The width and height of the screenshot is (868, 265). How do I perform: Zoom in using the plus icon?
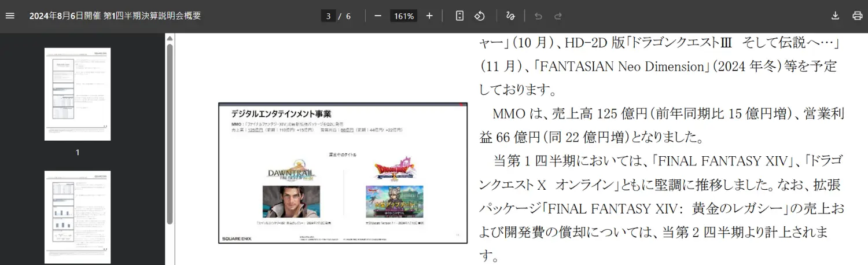pyautogui.click(x=429, y=16)
